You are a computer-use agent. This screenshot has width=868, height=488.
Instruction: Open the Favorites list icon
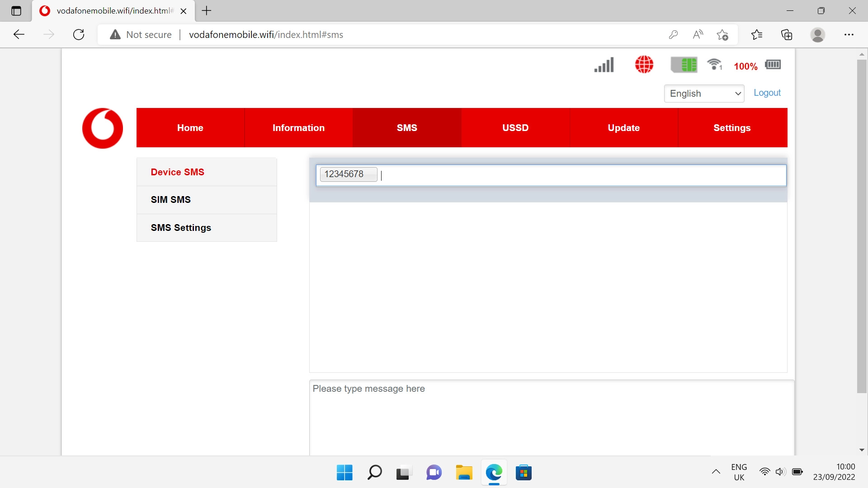tap(757, 34)
